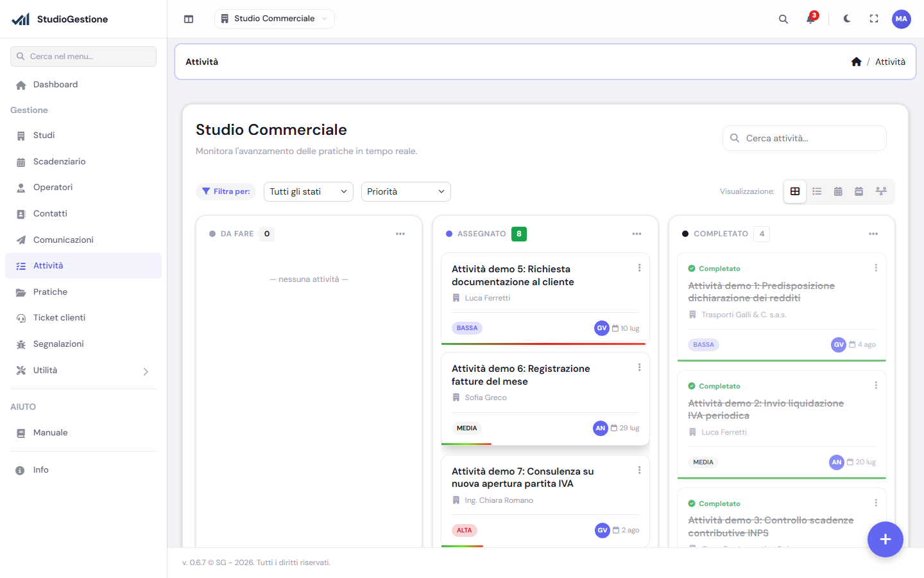The height and width of the screenshot is (578, 924).
Task: Open MA user avatar menu
Action: [902, 19]
